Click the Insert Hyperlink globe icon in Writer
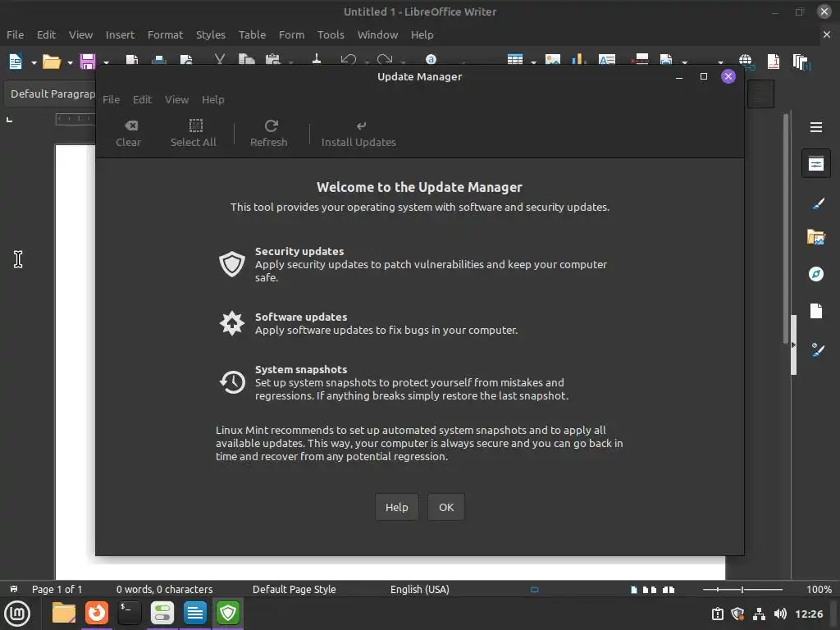Image resolution: width=840 pixels, height=630 pixels. (x=745, y=62)
